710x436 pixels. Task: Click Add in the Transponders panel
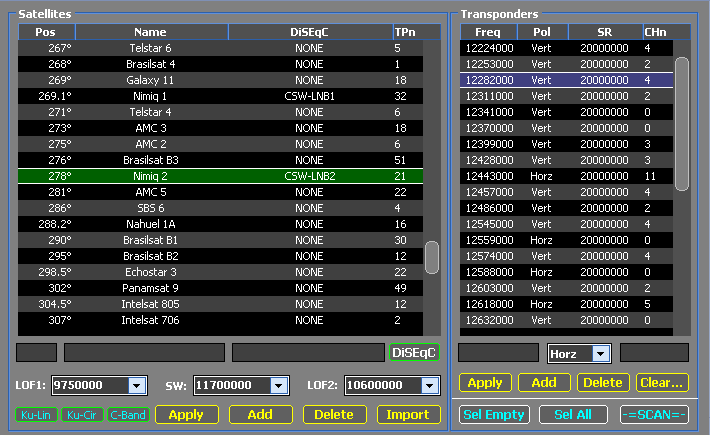pyautogui.click(x=544, y=383)
